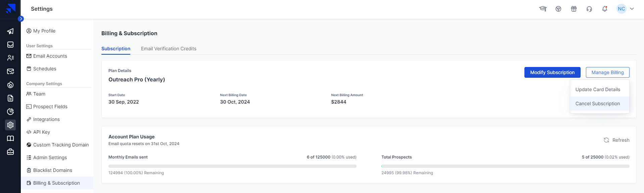Click the Total Prospects progress bar
644x193 pixels.
pyautogui.click(x=505, y=166)
